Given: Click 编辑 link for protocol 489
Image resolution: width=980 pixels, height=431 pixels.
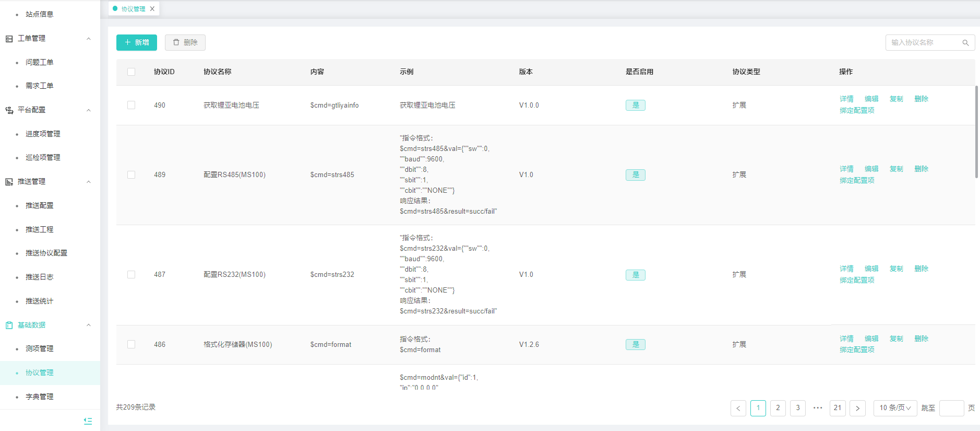Looking at the screenshot, I should (871, 169).
